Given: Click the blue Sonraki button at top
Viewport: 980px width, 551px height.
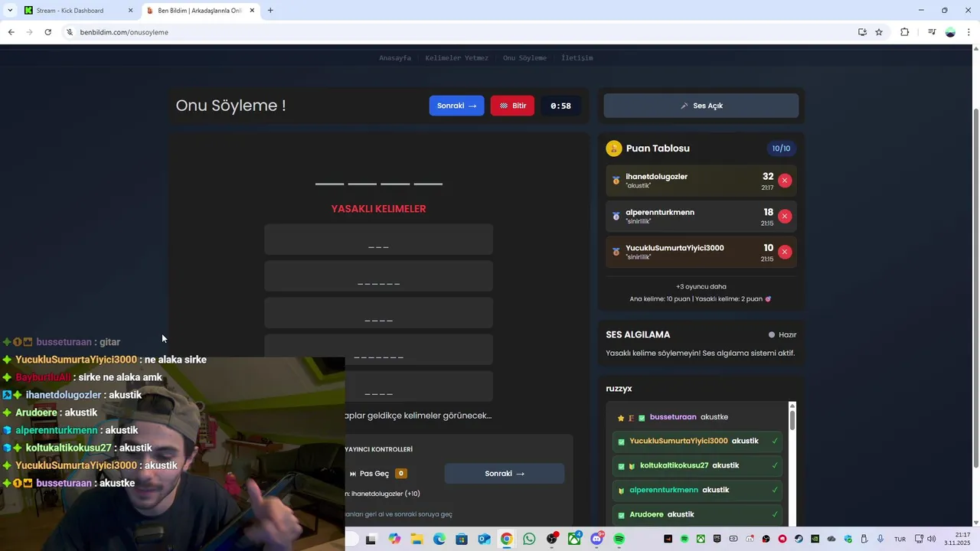Looking at the screenshot, I should point(456,106).
